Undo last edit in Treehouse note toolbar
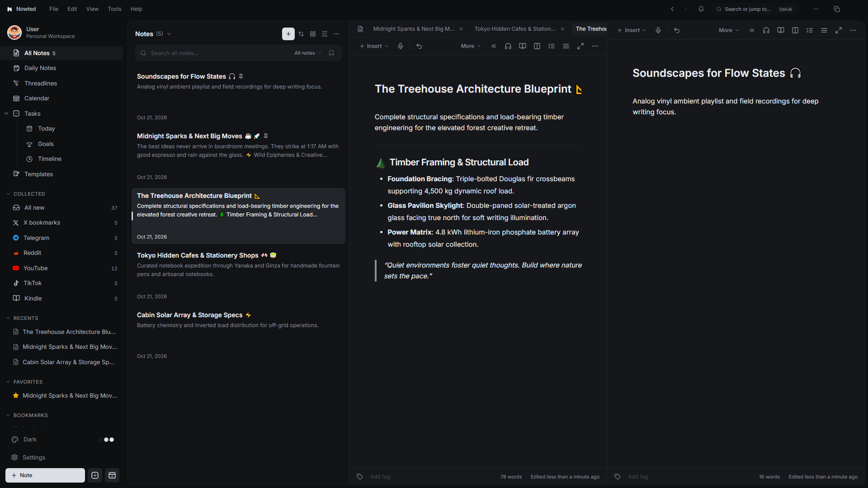 (419, 46)
